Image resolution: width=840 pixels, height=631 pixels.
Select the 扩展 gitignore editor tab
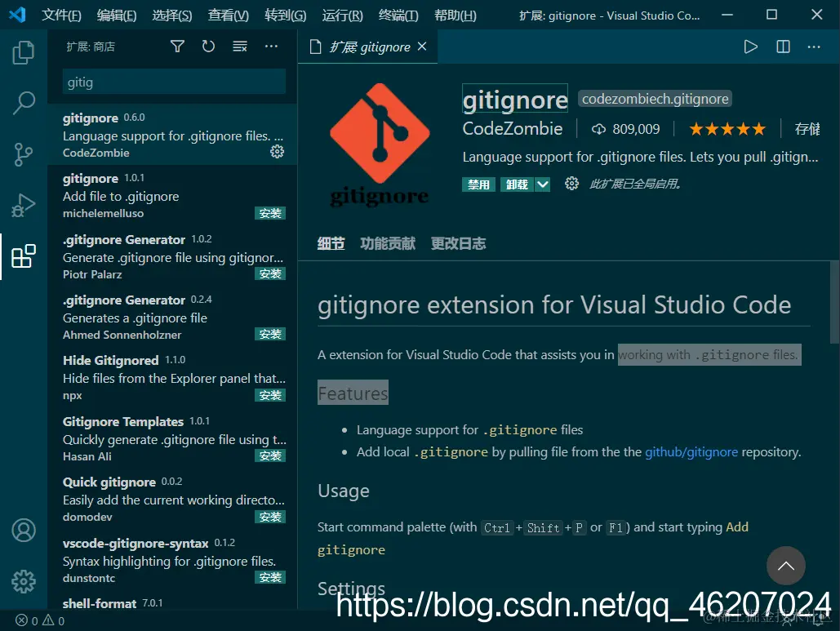pos(367,47)
